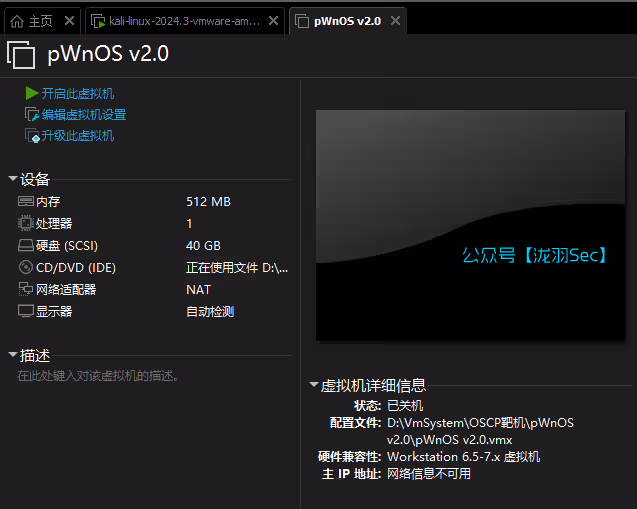Click the 显示器 display row label
637x509 pixels.
coord(54,311)
